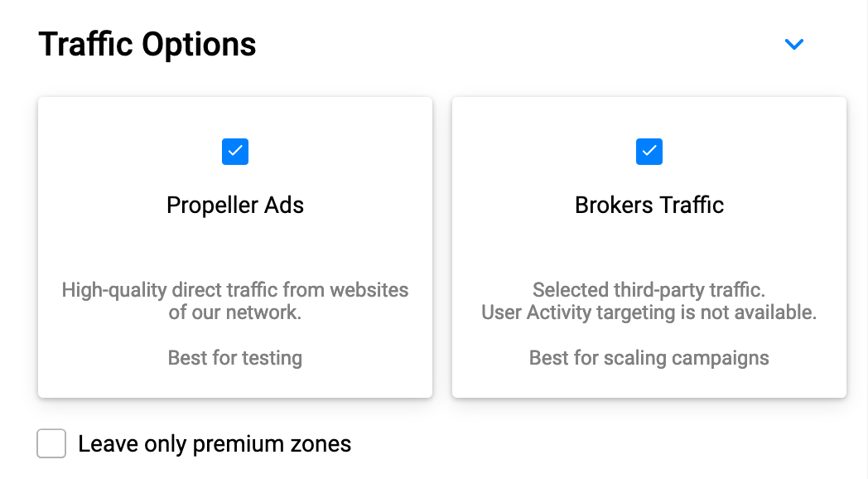Enable the Leave only premium zones option

51,443
